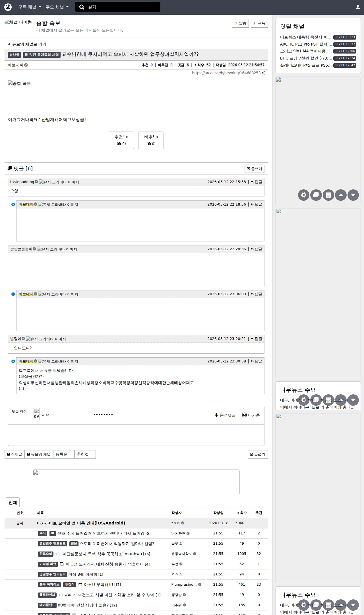This screenshot has width=364, height=615.
Task: Click the avatar image in 댓글 작성 form
Action: pyautogui.click(x=37, y=414)
